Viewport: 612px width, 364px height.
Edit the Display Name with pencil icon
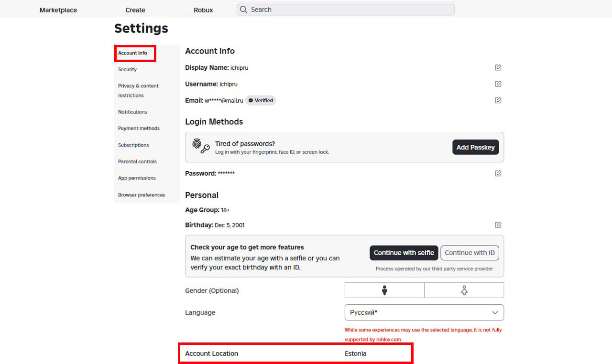click(x=498, y=67)
